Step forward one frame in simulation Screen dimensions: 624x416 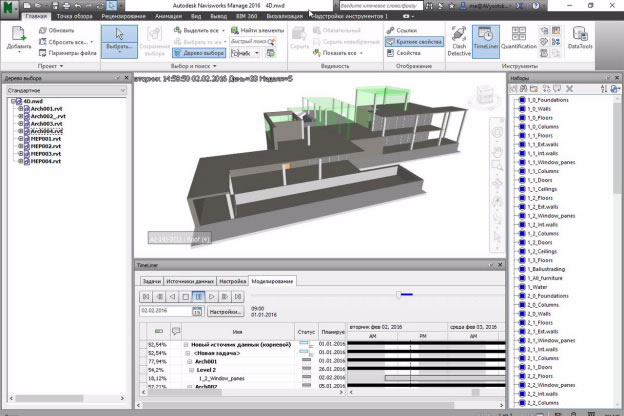tap(225, 297)
